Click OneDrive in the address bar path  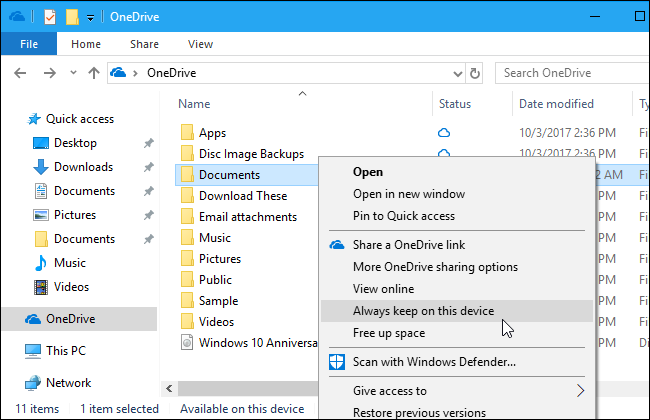click(172, 73)
